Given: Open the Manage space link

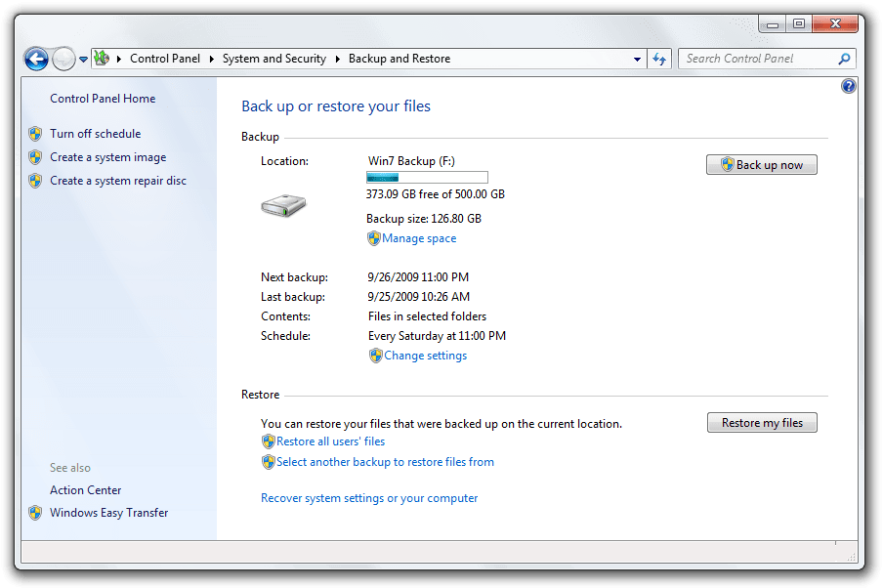Looking at the screenshot, I should pyautogui.click(x=418, y=237).
